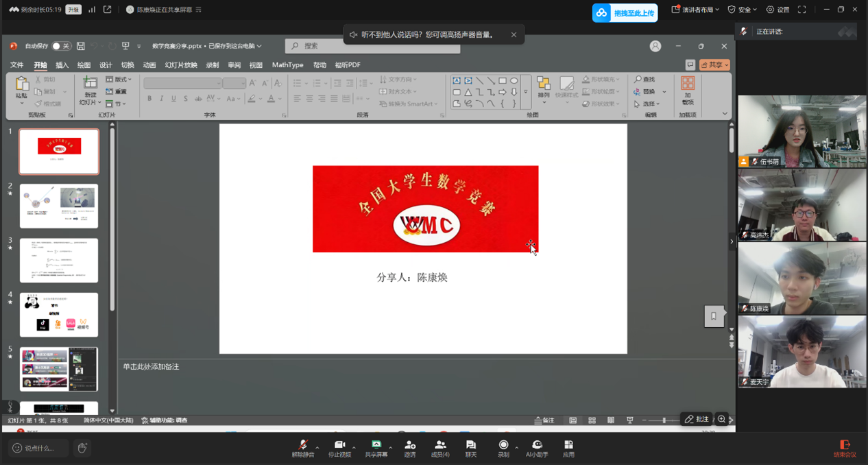Click the PowerPoint zoom slider
This screenshot has width=868, height=465.
[x=664, y=420]
